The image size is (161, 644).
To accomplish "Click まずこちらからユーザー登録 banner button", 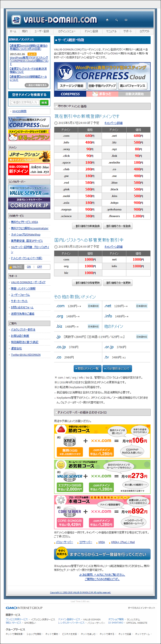I will (102, 554).
